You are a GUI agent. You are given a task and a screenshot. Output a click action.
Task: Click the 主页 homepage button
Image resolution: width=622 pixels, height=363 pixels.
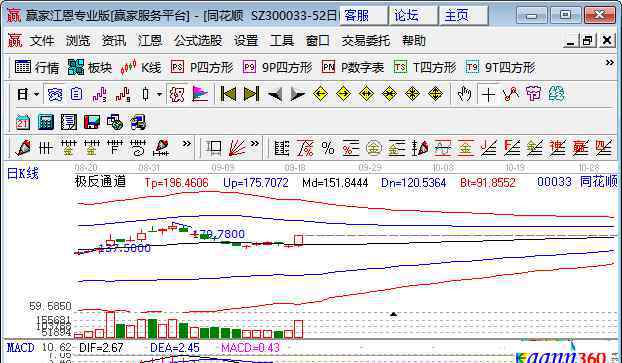tap(463, 16)
